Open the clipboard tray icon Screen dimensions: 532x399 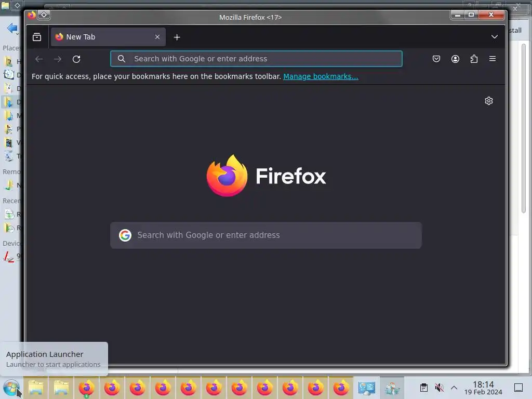point(424,388)
